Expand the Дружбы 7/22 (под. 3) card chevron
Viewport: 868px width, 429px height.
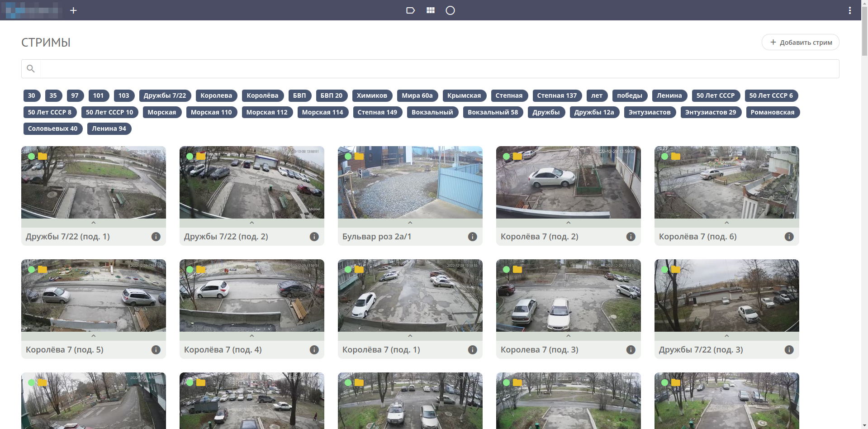pos(727,336)
